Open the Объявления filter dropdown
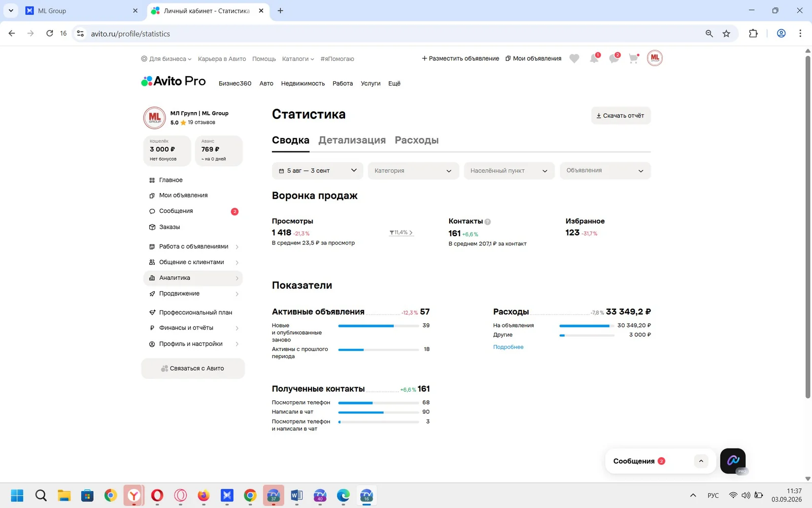The image size is (812, 508). click(x=605, y=171)
